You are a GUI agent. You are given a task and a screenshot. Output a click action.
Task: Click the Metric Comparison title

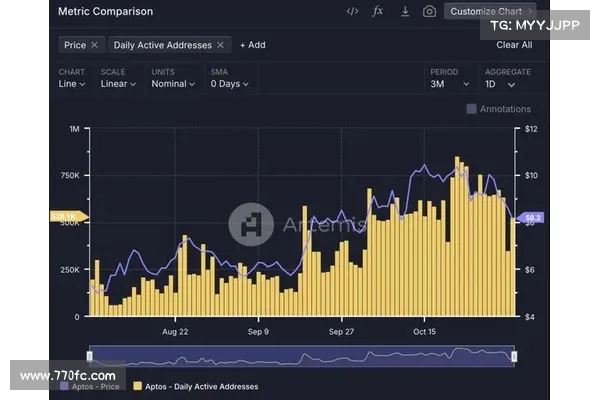105,11
